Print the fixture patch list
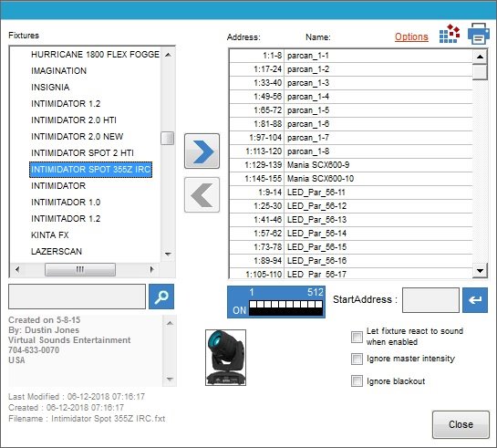 (x=478, y=34)
